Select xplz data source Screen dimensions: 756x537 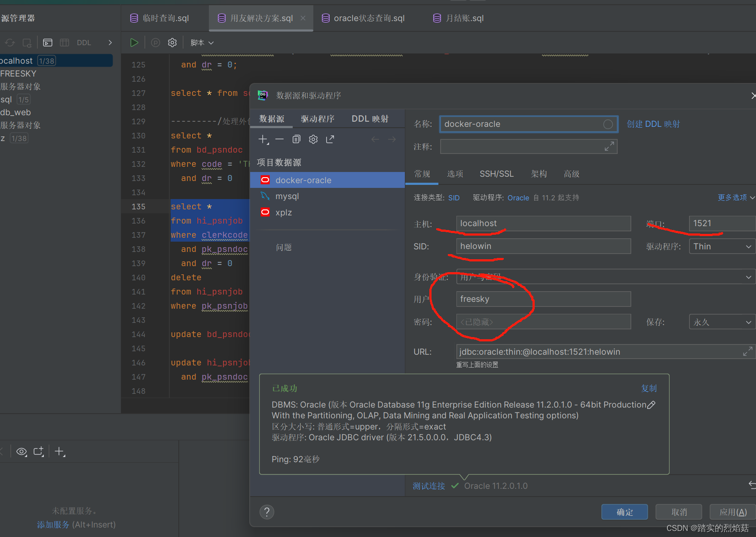[327, 212]
